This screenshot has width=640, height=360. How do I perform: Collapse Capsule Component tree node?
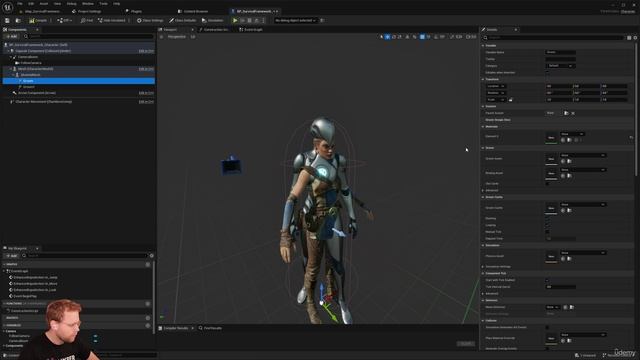[x=8, y=51]
